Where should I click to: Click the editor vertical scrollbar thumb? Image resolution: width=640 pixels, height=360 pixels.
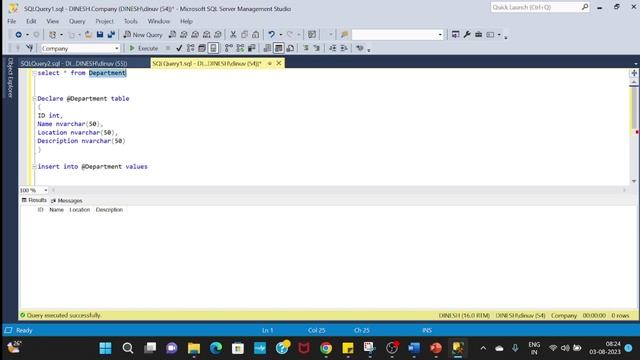click(634, 107)
